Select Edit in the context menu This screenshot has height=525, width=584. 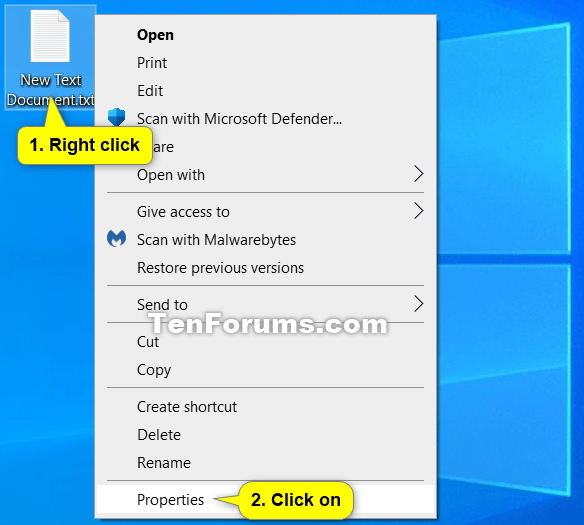[x=266, y=91]
